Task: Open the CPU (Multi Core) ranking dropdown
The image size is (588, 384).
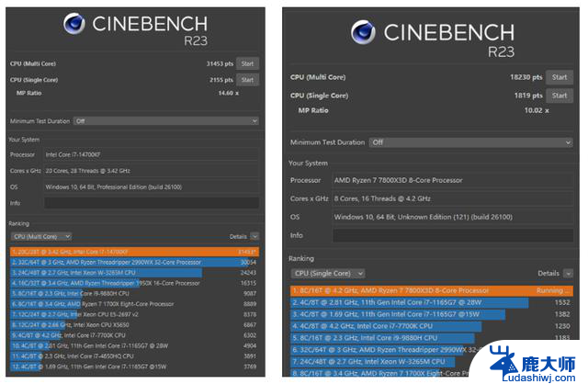Action: (41, 237)
